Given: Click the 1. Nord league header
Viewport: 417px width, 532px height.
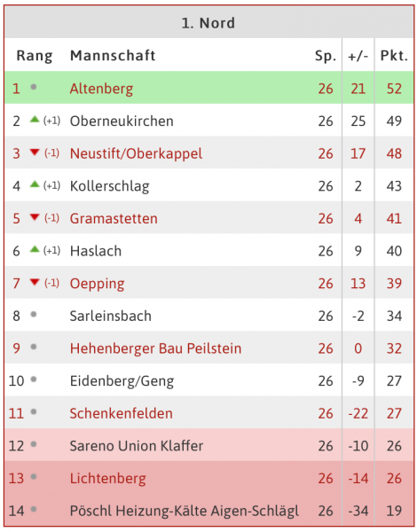Looking at the screenshot, I should click(x=208, y=23).
